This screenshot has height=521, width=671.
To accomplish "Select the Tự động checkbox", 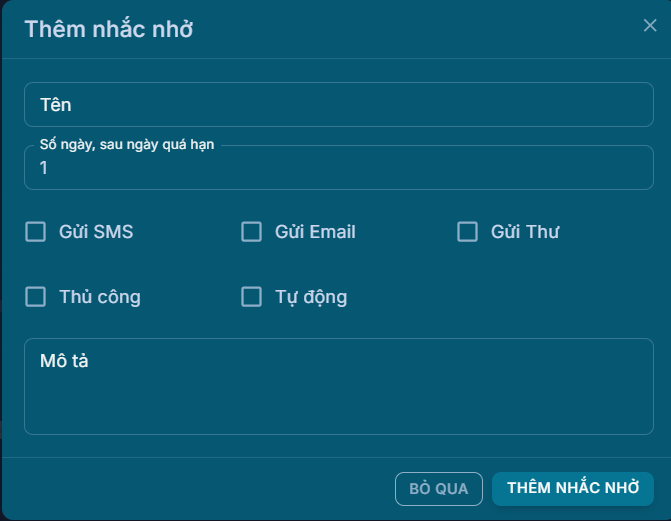I will [x=252, y=297].
